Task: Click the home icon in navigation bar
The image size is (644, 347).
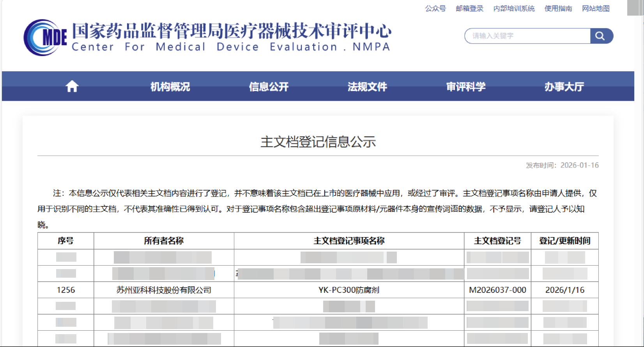Action: click(72, 86)
